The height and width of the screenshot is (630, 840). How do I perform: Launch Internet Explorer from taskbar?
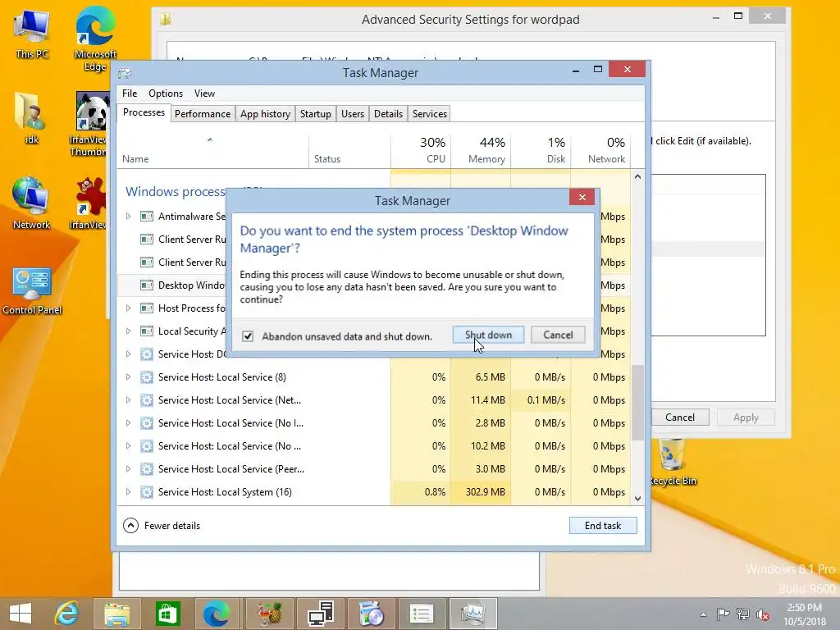click(x=67, y=614)
